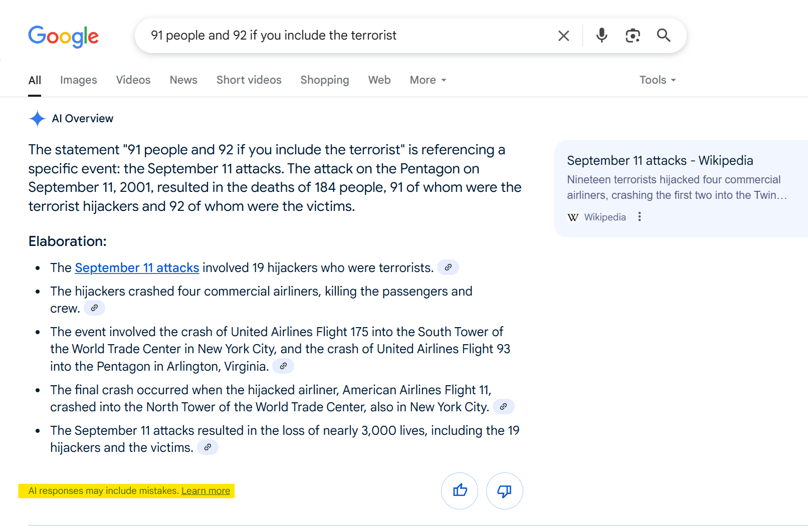
Task: Switch to the Images tab
Action: coord(79,80)
